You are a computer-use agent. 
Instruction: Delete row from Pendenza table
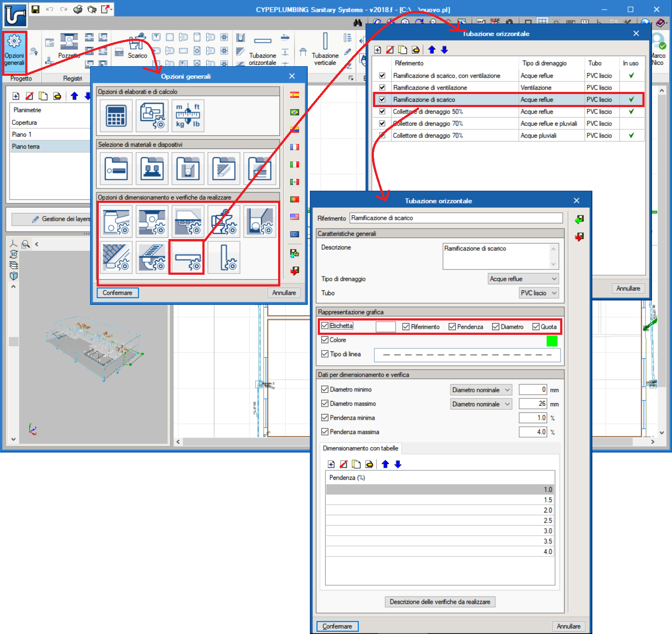343,464
